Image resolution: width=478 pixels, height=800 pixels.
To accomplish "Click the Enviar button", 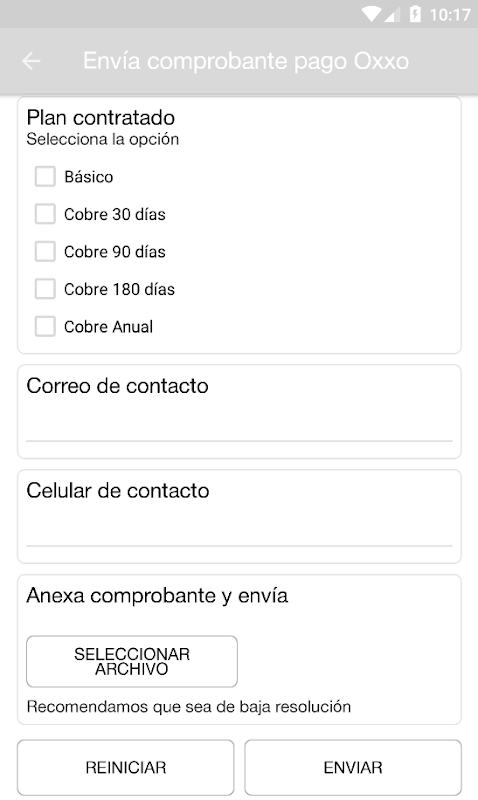I will pos(353,767).
